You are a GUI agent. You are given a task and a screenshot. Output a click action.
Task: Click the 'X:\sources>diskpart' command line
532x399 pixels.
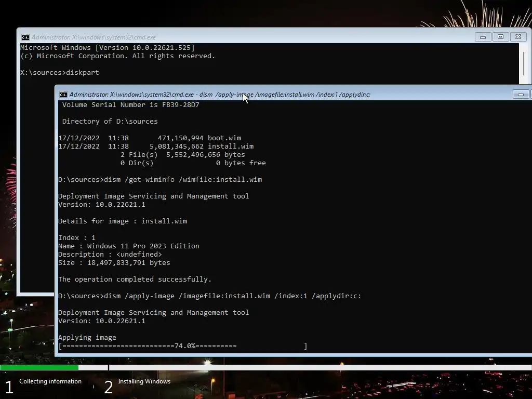tap(60, 73)
